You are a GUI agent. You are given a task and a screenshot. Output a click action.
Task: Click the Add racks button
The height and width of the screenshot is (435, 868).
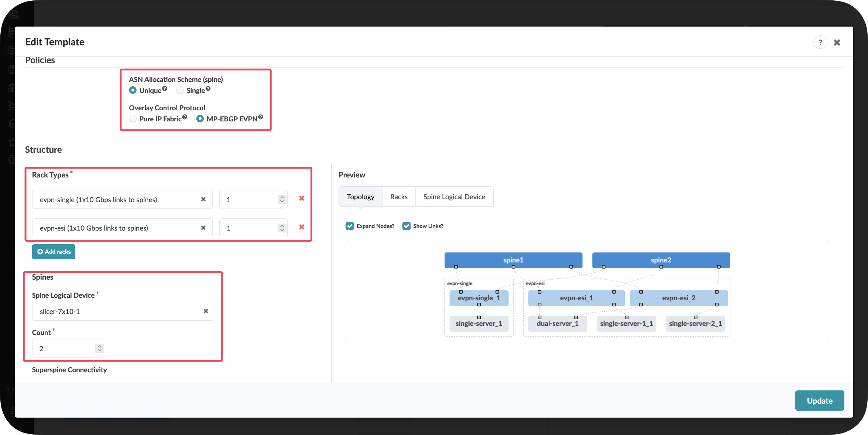(54, 252)
